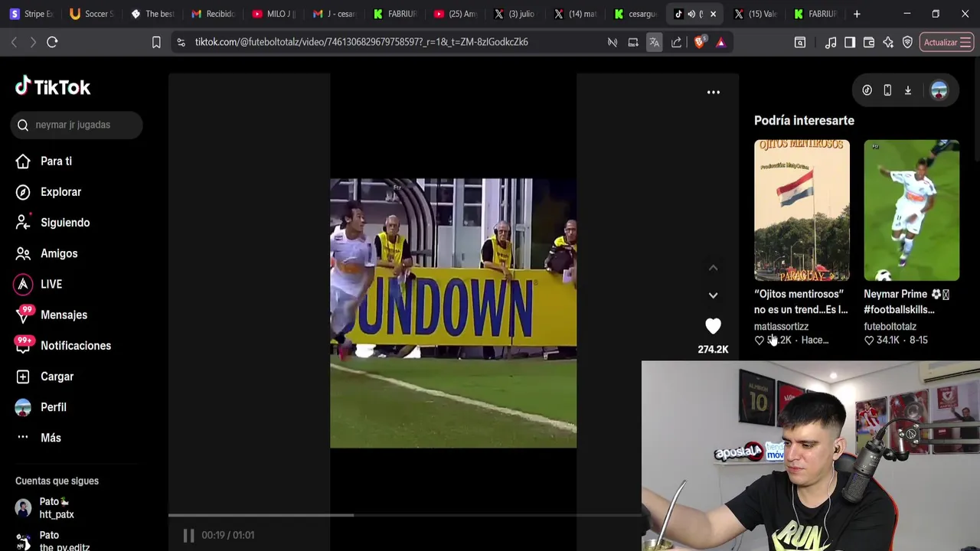Screen dimensions: 980x551
Task: Switch to '(15) Vale' X tab
Action: pyautogui.click(x=756, y=14)
